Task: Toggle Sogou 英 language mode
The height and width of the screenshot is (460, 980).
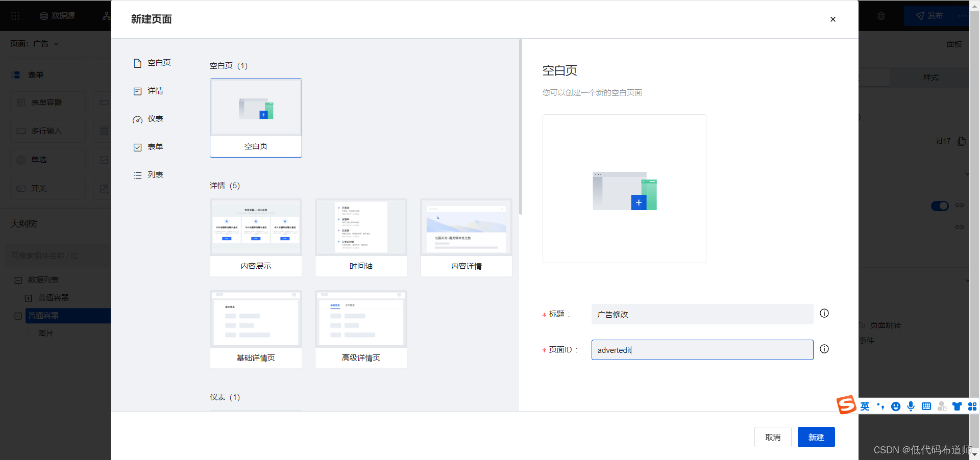Action: (x=865, y=406)
